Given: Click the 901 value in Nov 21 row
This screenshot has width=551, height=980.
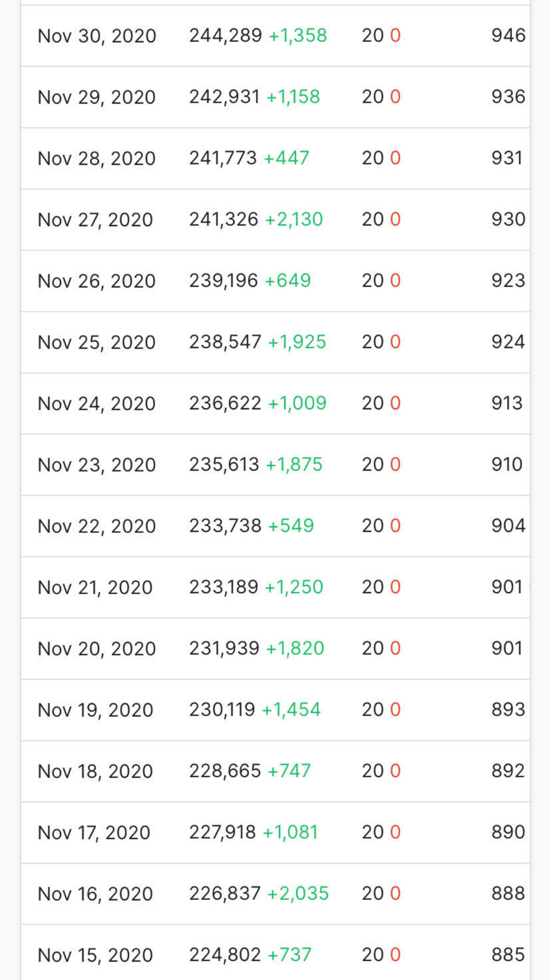Looking at the screenshot, I should click(507, 586).
